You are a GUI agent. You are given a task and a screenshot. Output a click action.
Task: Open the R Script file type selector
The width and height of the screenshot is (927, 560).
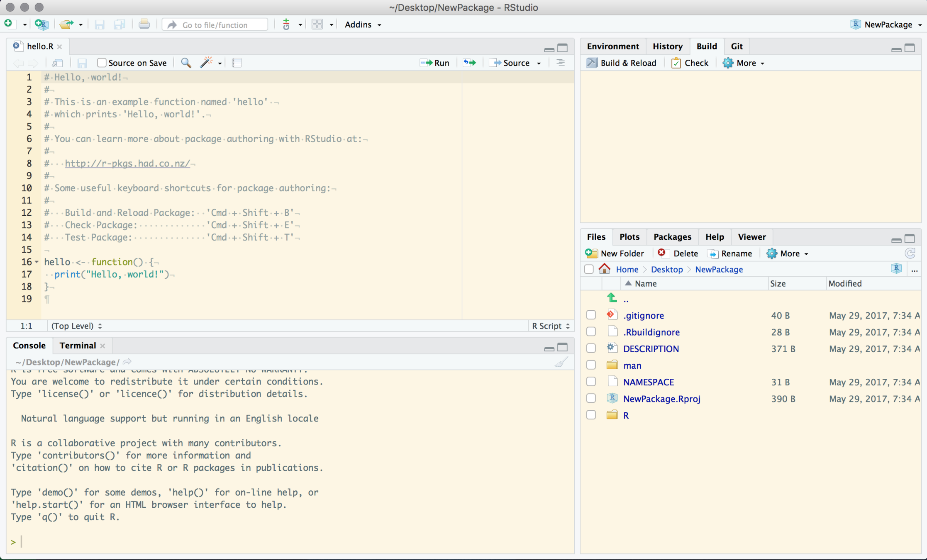(x=551, y=326)
